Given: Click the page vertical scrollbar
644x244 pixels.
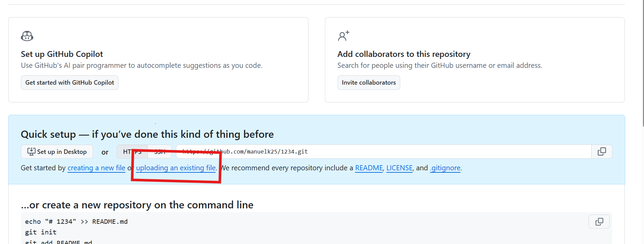Looking at the screenshot, I should 643,63.
